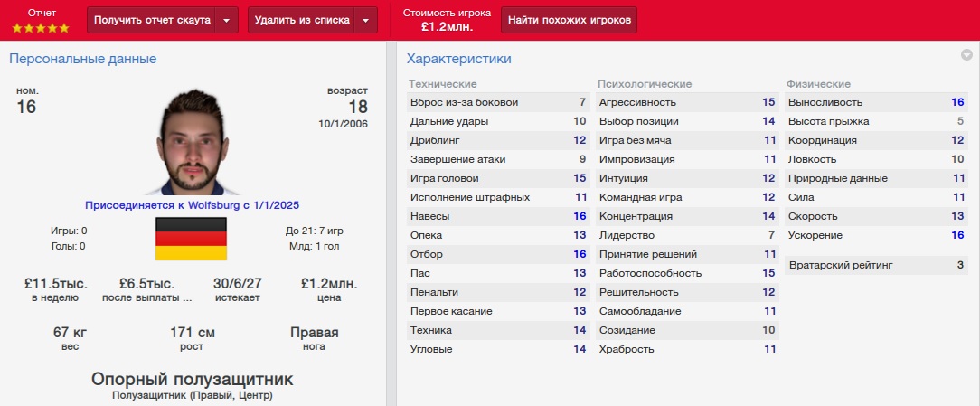Select the Персональные данные heading
Screen dimensions: 980x406
(x=83, y=59)
